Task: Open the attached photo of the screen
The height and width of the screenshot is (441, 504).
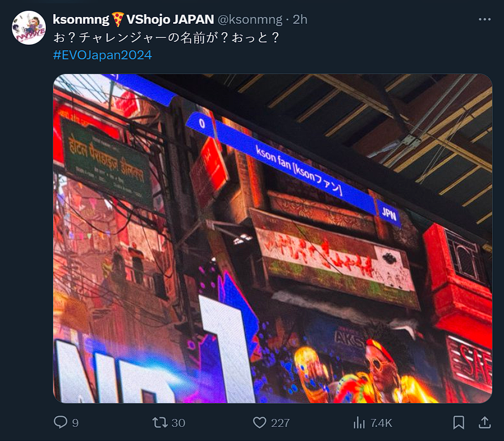Action: (273, 239)
